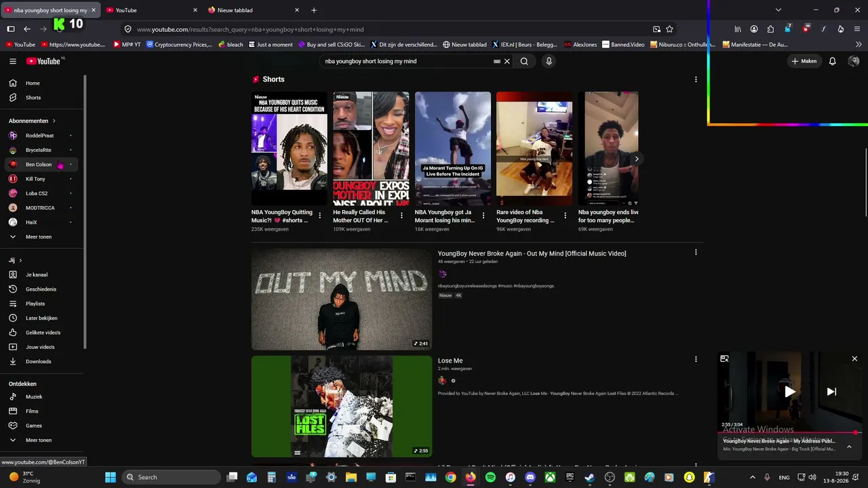
Task: Open Home in the sidebar
Action: 42,83
